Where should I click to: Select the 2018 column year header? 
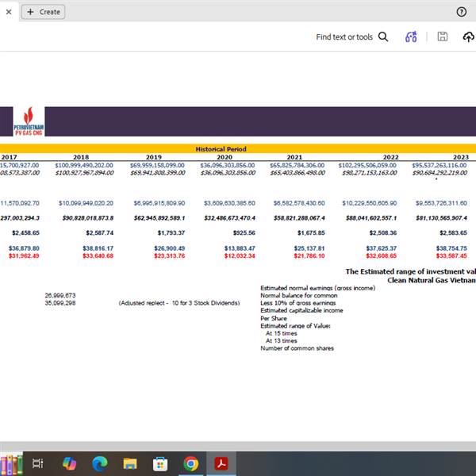tap(81, 157)
